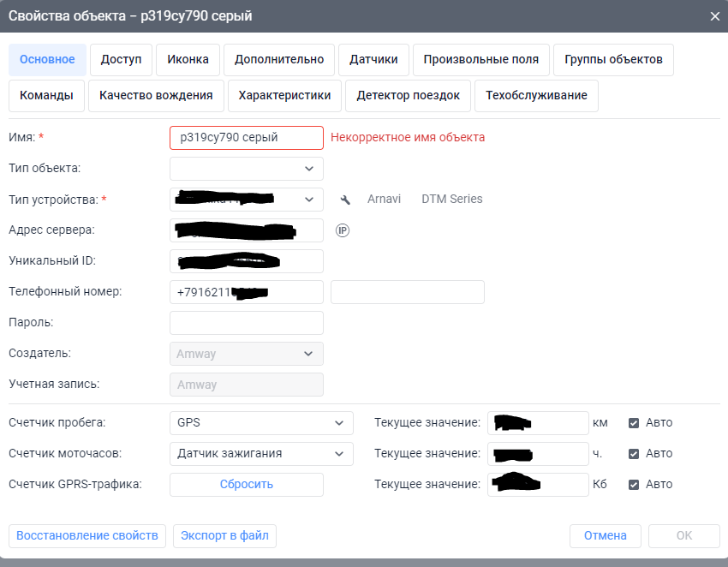The image size is (728, 567).
Task: Click the IP icon beside server address
Action: click(x=343, y=230)
